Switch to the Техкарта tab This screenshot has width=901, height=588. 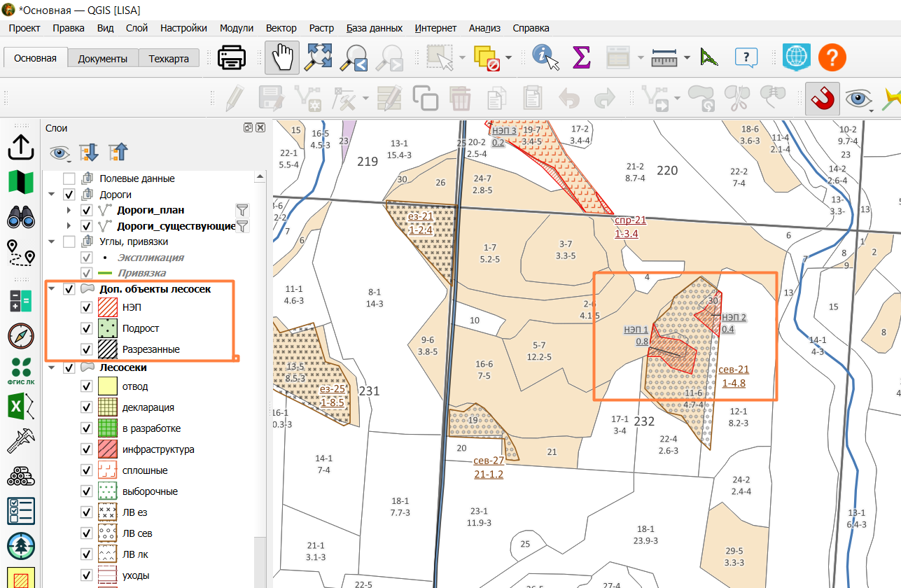[x=169, y=58]
